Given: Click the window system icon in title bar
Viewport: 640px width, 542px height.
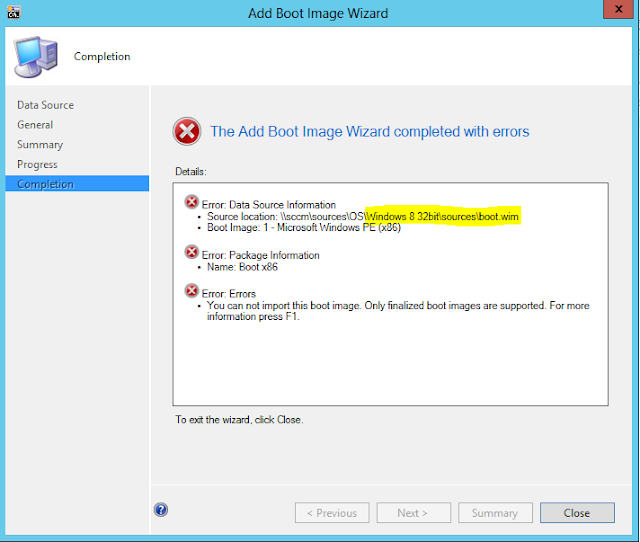Looking at the screenshot, I should pos(13,12).
